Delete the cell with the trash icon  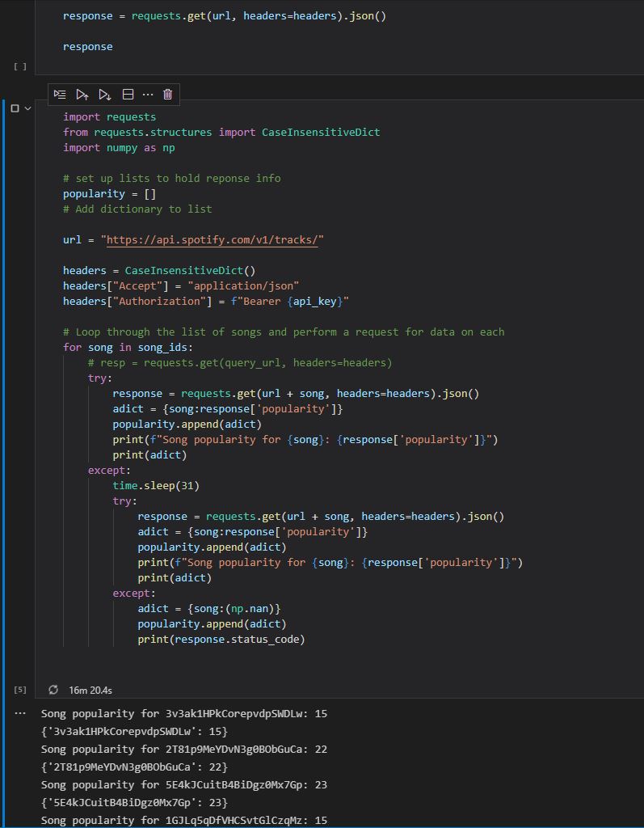coord(168,95)
